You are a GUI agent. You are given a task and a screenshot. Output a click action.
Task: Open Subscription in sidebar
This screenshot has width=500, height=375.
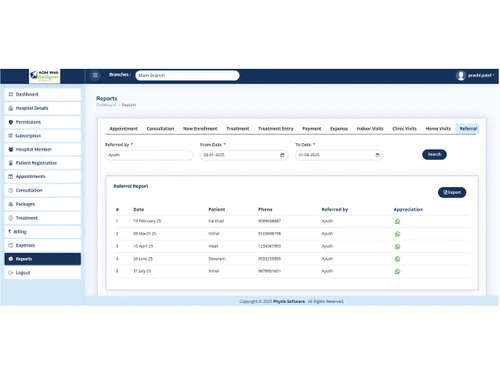43,136
